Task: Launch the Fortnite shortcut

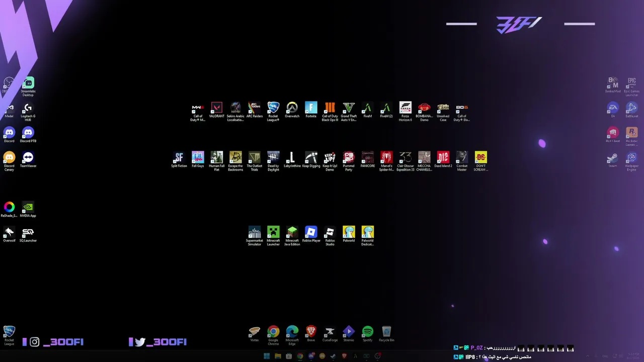Action: 311,110
